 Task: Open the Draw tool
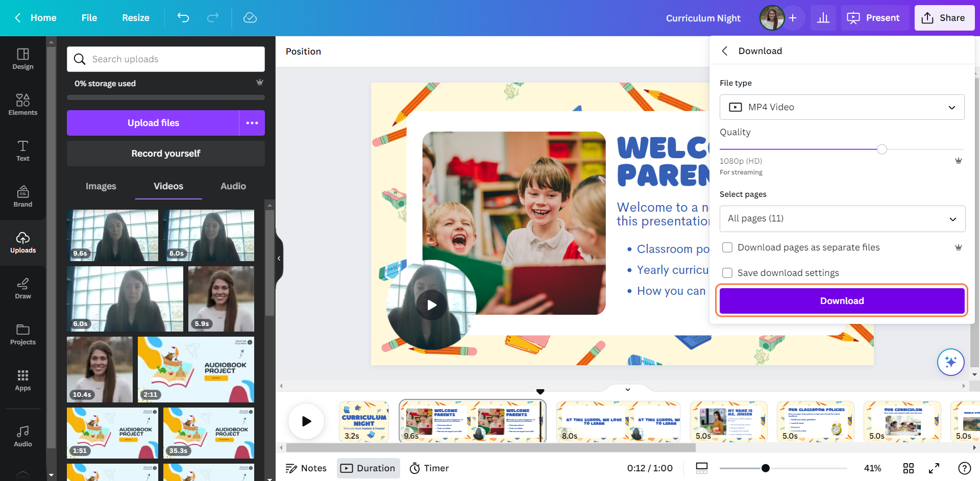coord(23,289)
